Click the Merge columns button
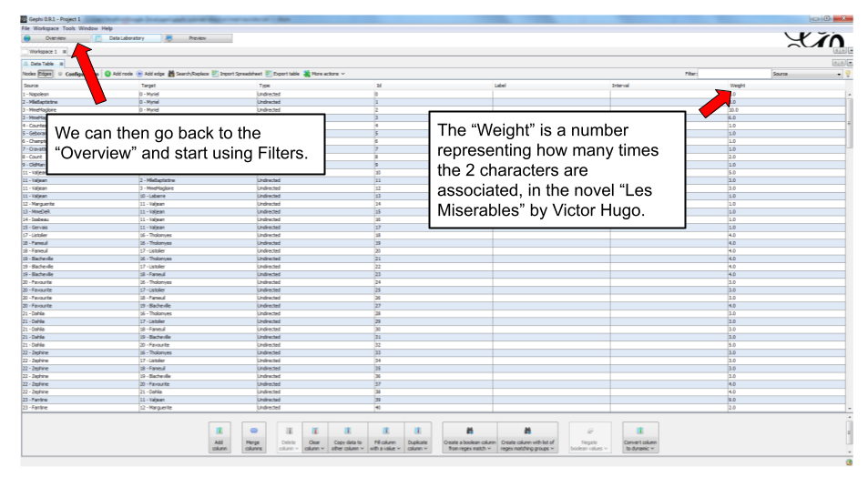868x477 pixels. click(253, 437)
